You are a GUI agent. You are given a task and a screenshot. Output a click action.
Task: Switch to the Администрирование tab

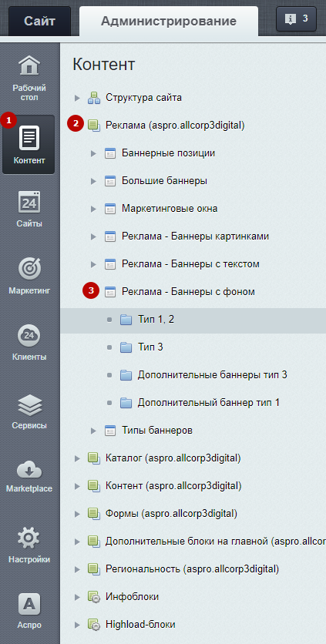pos(169,21)
